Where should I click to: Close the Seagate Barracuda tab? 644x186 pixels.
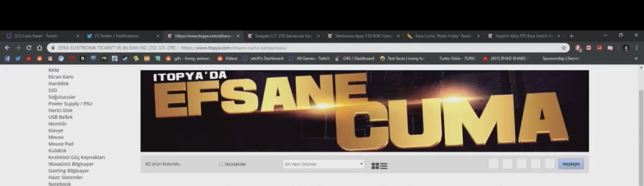click(x=318, y=36)
